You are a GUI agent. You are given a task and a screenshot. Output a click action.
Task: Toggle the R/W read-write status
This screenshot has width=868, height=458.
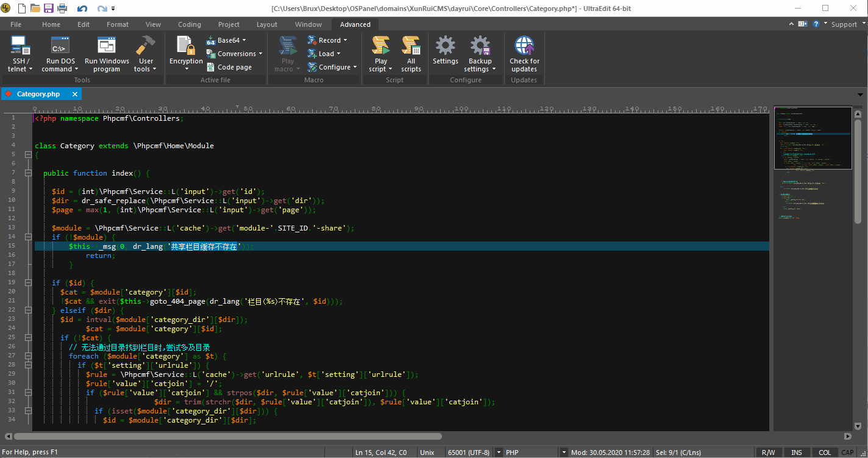[768, 453]
